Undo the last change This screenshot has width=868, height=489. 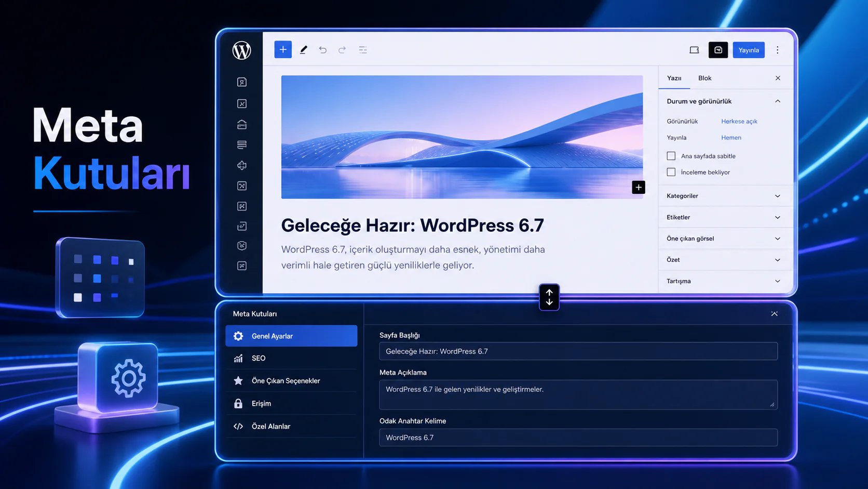(x=323, y=50)
